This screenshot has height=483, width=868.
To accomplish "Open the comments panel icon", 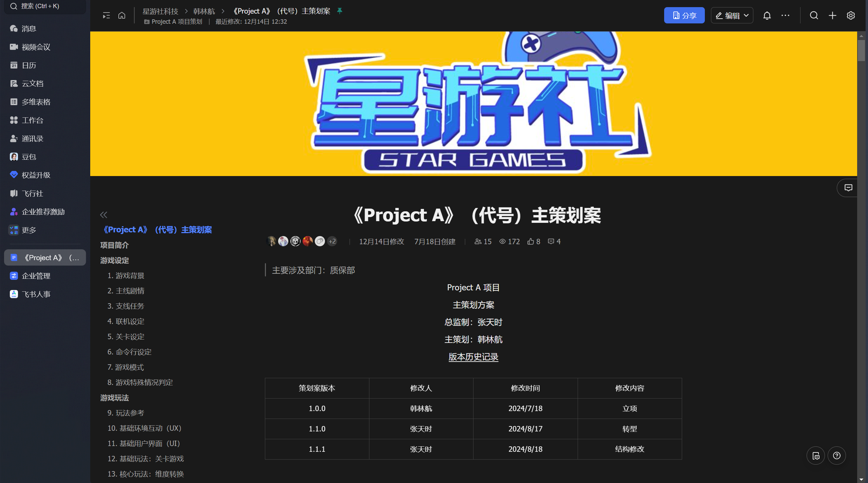I will pos(848,188).
